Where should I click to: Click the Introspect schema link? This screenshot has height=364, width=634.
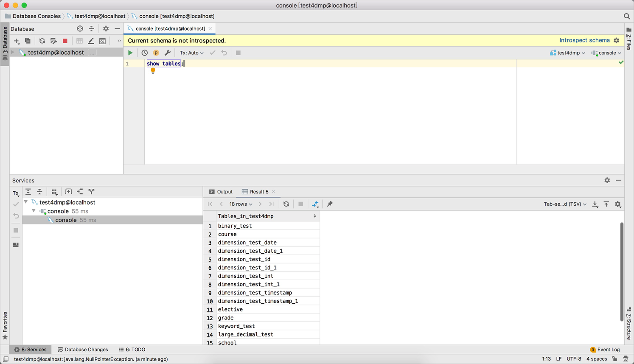coord(584,40)
